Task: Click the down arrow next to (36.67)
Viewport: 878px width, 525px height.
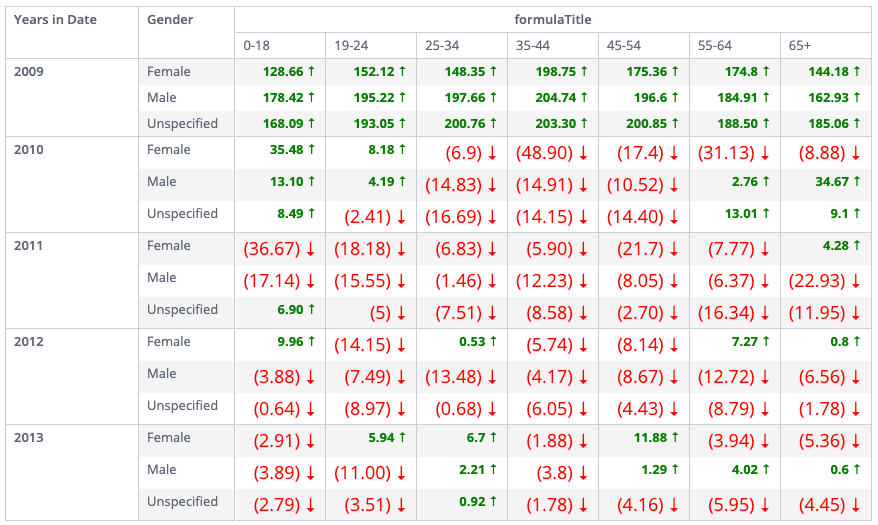Action: click(x=309, y=249)
